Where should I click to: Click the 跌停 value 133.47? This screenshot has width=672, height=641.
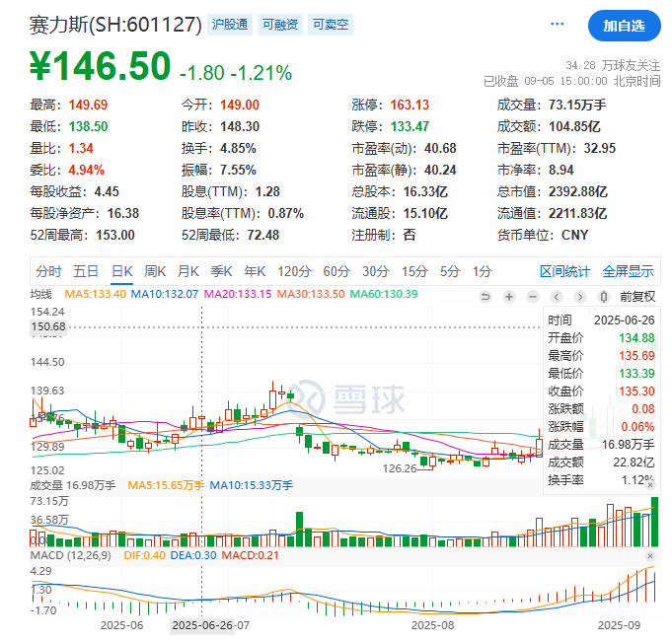pos(410,127)
